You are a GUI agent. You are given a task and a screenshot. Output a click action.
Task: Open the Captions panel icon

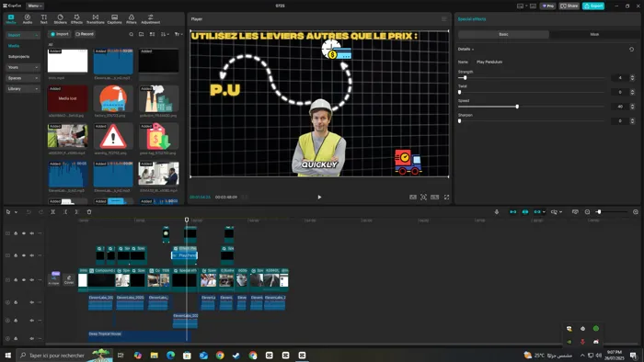click(x=115, y=19)
